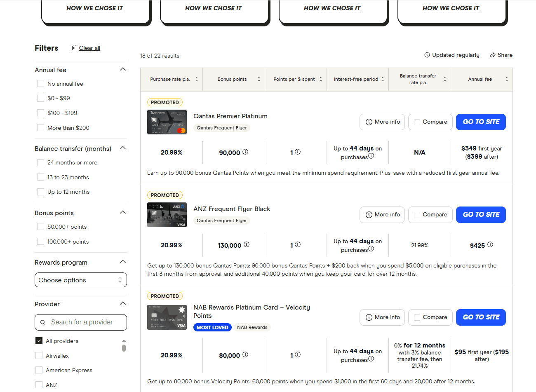Open info icon next to 80,000 bonus points
The image size is (536, 392).
245,354
